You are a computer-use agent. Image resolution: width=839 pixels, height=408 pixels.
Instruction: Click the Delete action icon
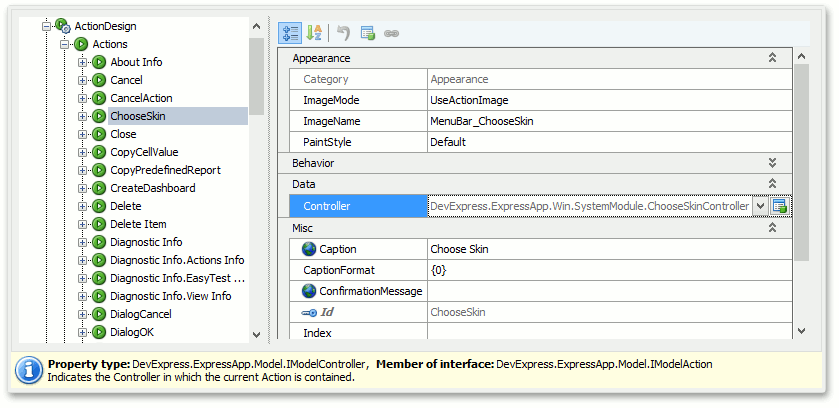coord(99,206)
